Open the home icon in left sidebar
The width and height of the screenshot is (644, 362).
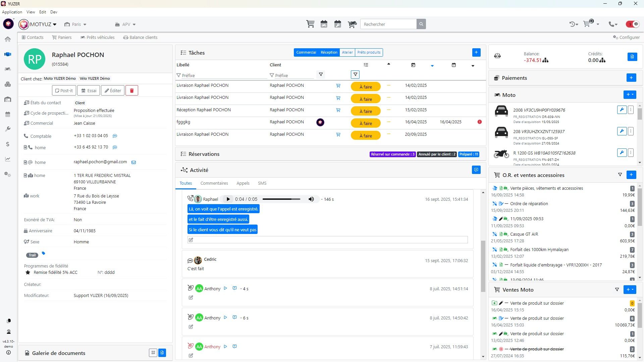8,39
